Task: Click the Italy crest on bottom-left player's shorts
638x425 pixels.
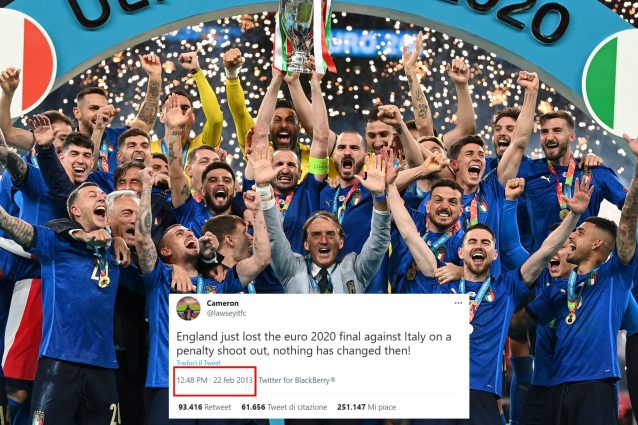Action: [x=38, y=418]
